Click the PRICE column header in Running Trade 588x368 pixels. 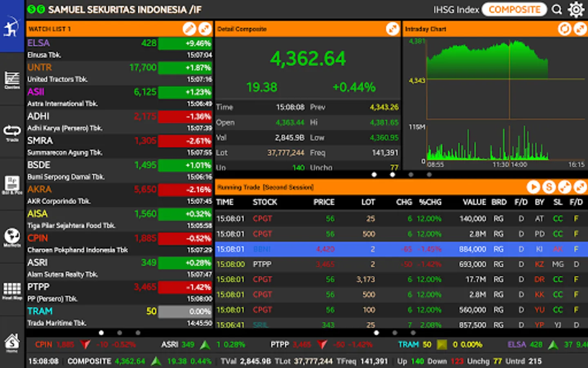(324, 202)
